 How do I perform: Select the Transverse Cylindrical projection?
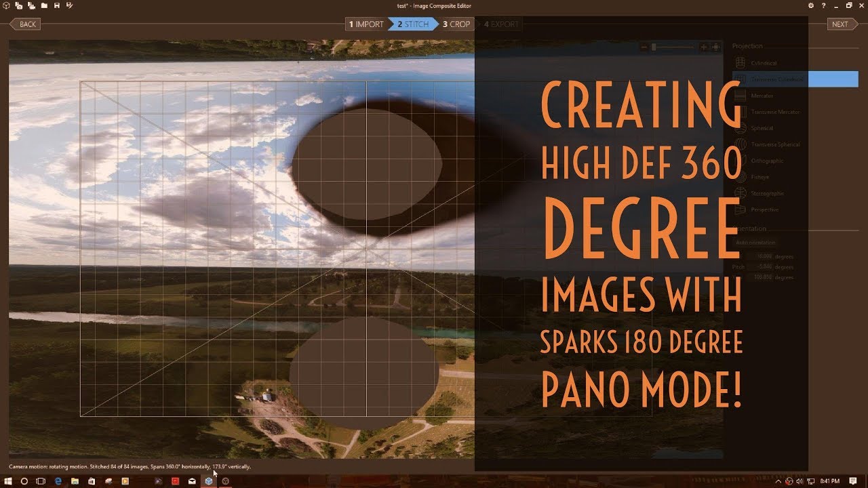pyautogui.click(x=795, y=79)
